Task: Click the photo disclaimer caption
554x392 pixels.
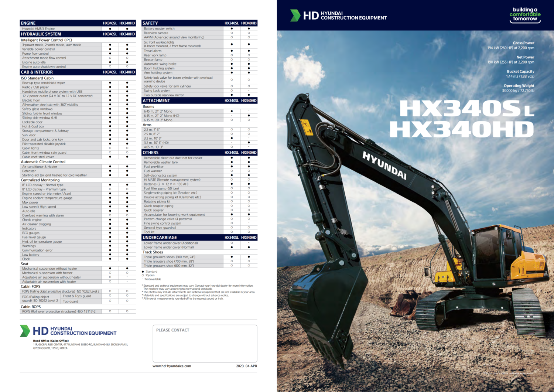Action: pos(509,374)
